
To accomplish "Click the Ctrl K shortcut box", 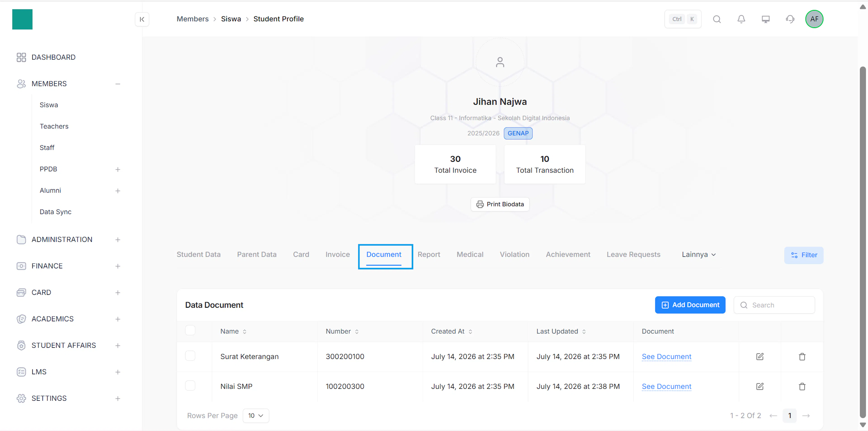I will [x=683, y=19].
